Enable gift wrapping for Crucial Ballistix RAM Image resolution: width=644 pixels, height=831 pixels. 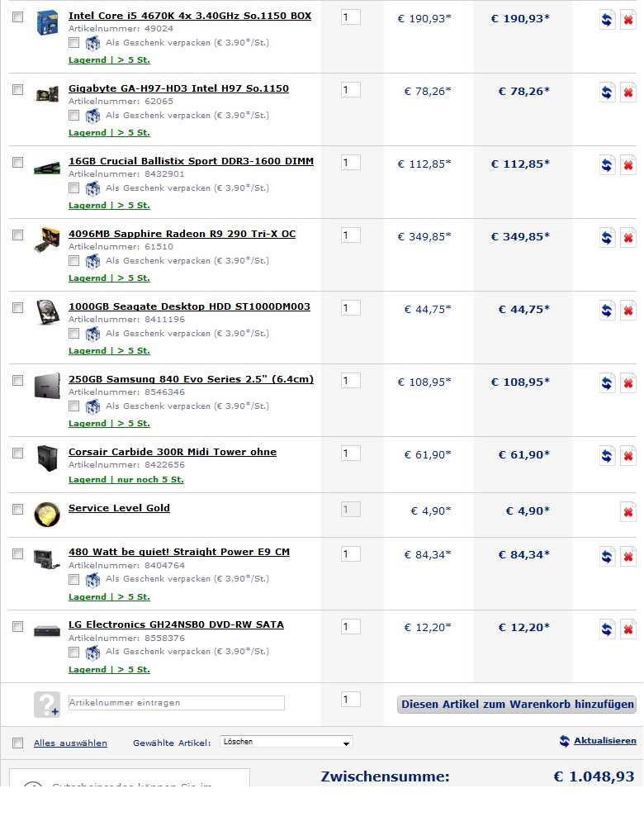(x=74, y=188)
